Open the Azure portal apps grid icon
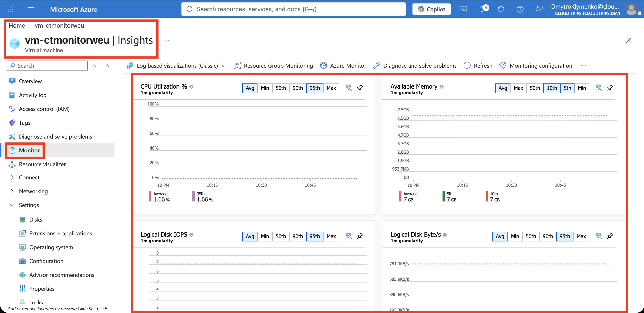The image size is (644, 313). (x=10, y=9)
